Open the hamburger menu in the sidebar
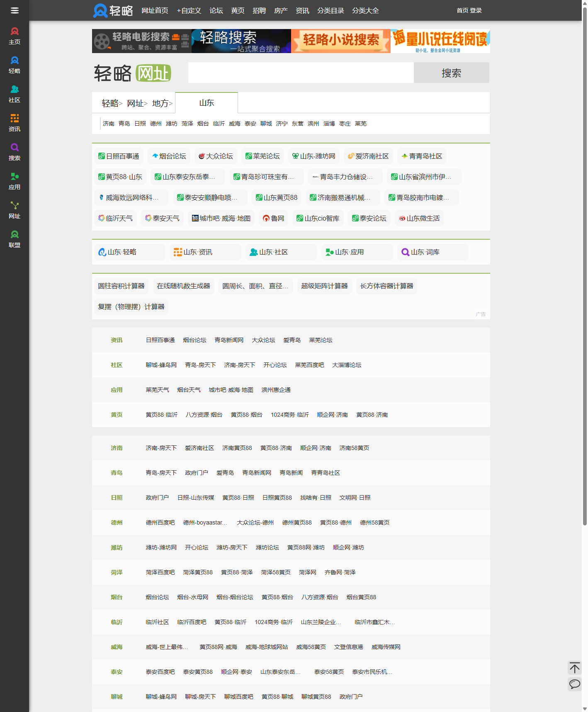 (x=15, y=10)
